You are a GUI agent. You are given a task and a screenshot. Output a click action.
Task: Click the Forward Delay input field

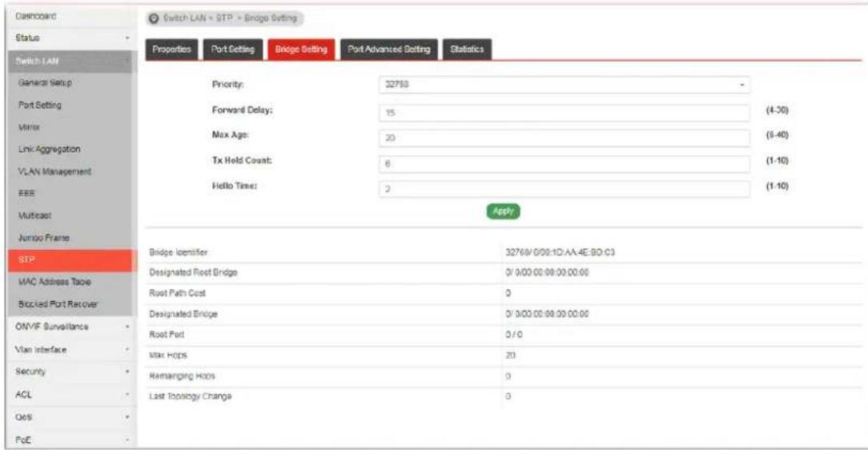coord(564,112)
